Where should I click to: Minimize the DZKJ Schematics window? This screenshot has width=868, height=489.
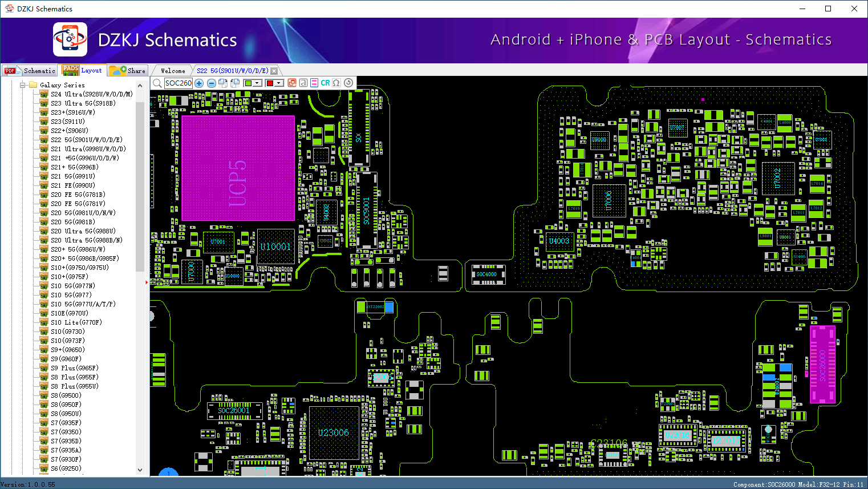(802, 9)
